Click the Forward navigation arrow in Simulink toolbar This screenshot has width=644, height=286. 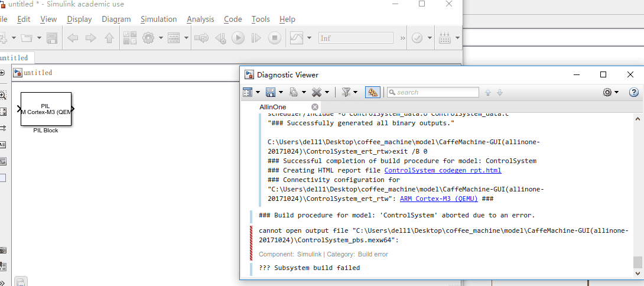click(x=91, y=38)
